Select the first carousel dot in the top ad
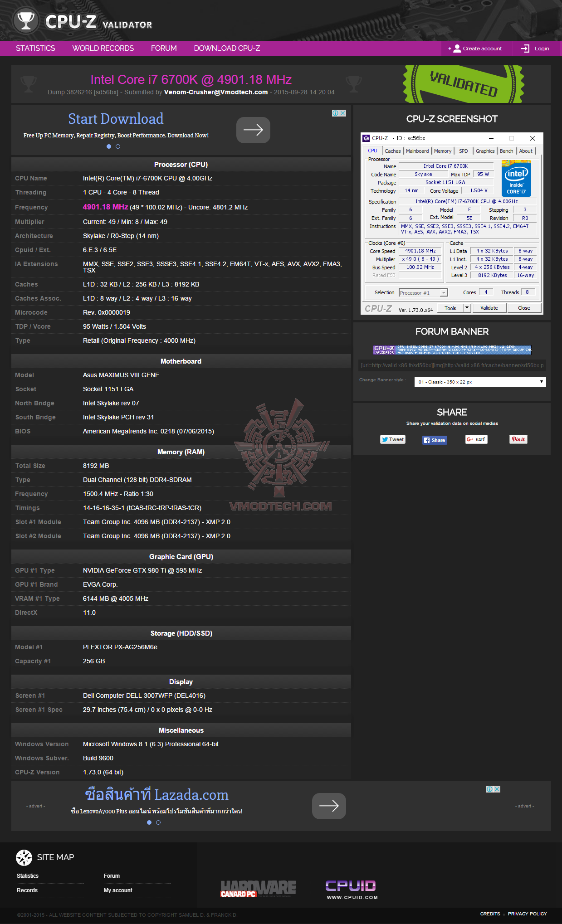 (109, 146)
